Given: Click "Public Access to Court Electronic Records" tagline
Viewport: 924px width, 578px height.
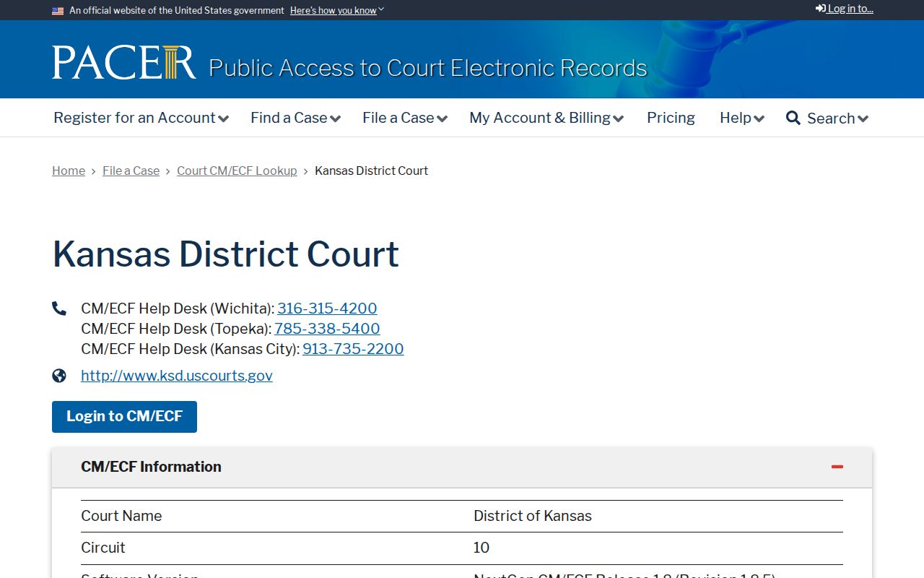Looking at the screenshot, I should coord(428,68).
